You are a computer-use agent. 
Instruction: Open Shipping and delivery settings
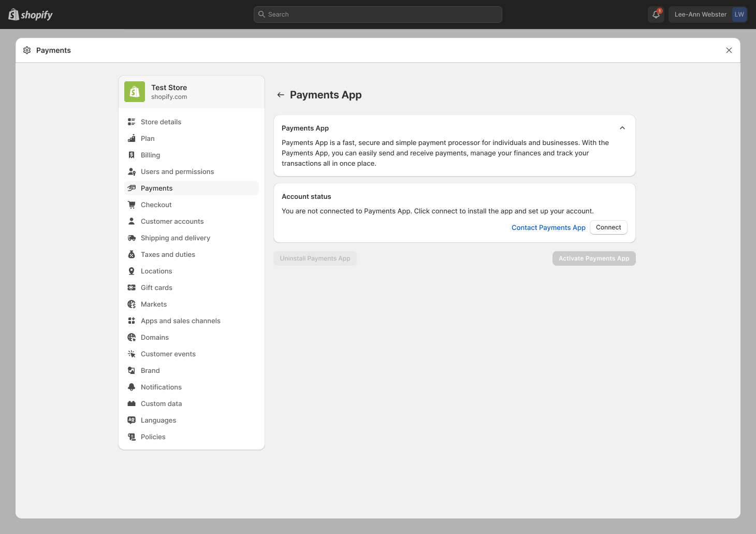[192, 238]
